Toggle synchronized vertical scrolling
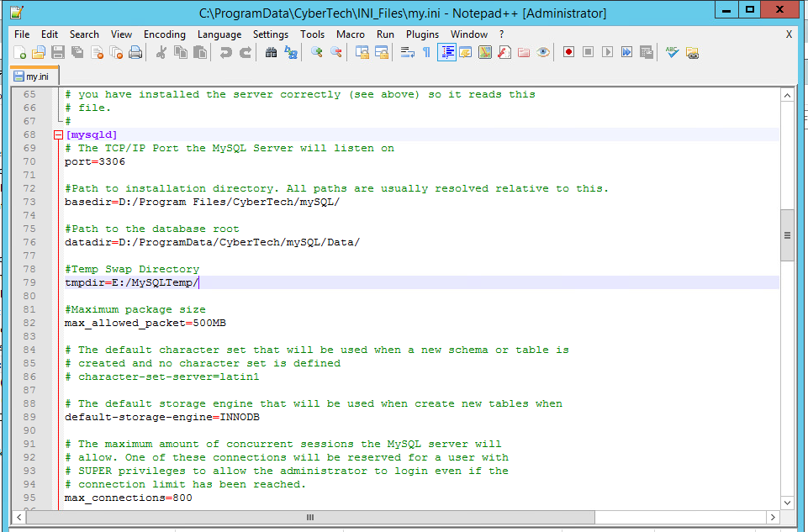The width and height of the screenshot is (808, 532). pos(362,52)
